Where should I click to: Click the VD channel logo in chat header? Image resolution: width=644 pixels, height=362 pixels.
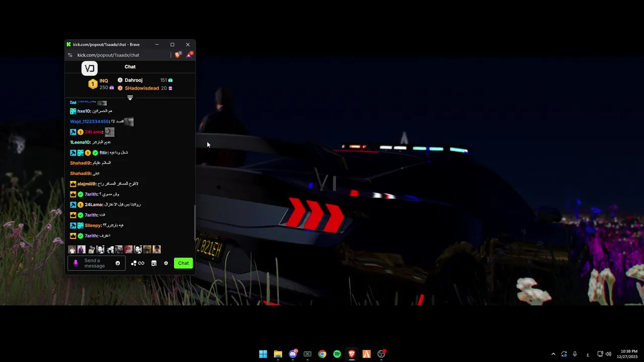coord(90,68)
